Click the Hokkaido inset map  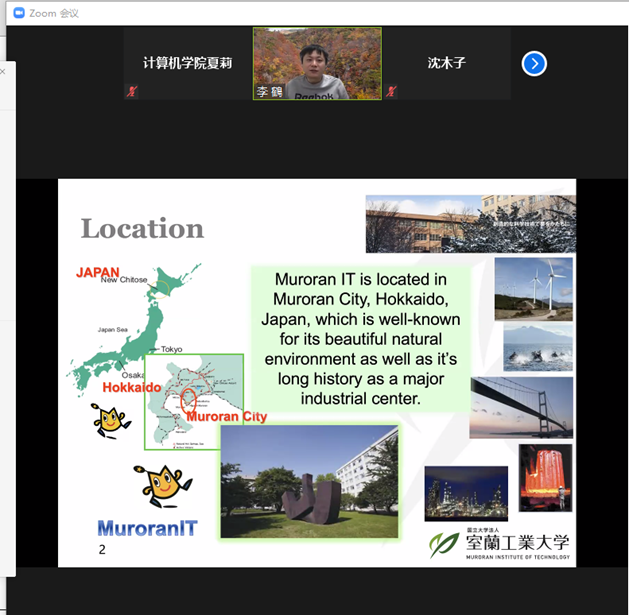point(193,401)
